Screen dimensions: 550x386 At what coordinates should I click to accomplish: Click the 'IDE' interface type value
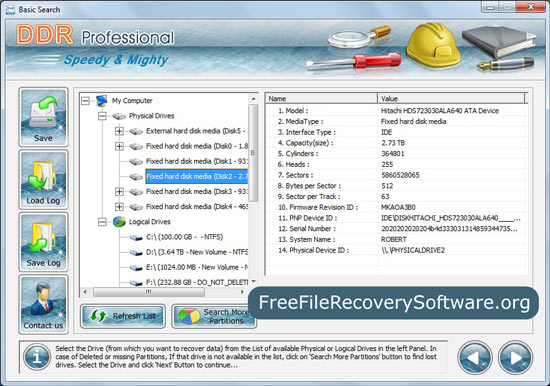click(x=387, y=132)
